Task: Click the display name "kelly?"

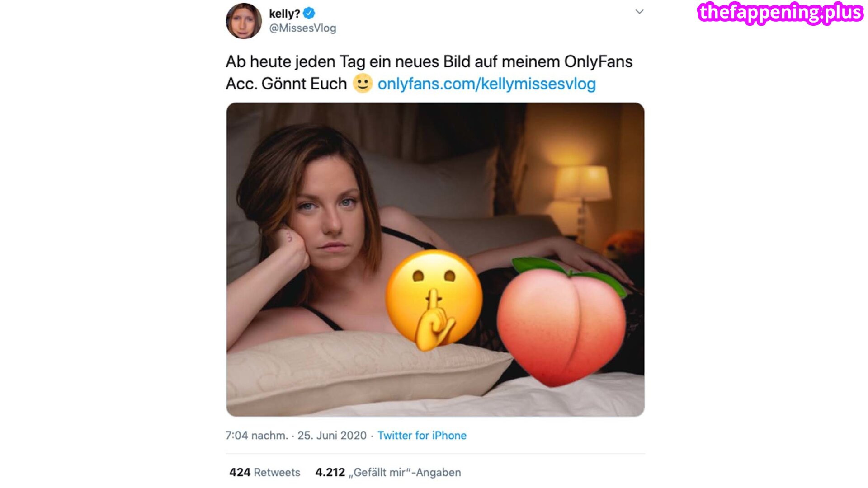Action: (284, 14)
